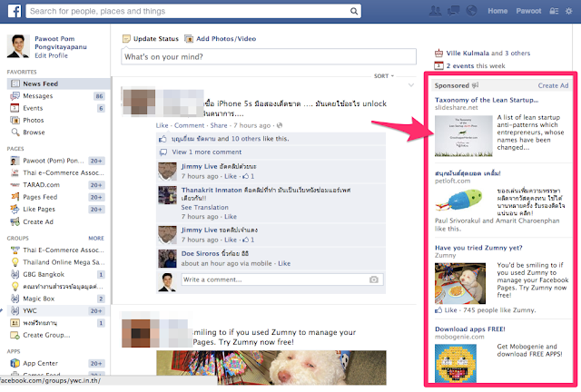Click the Events calendar icon
This screenshot has height=392, width=581.
tap(15, 108)
